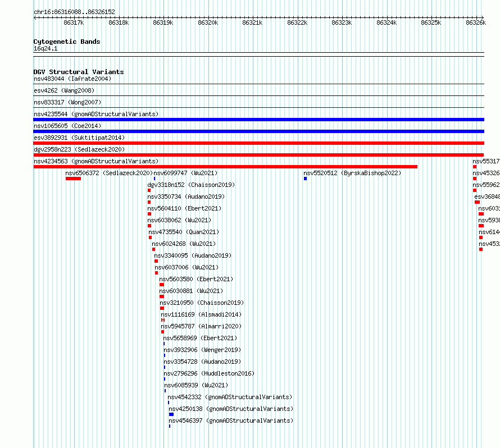Click the chr16:86316088..86326152 region label
Screen dimensions: 500x448
click(74, 12)
